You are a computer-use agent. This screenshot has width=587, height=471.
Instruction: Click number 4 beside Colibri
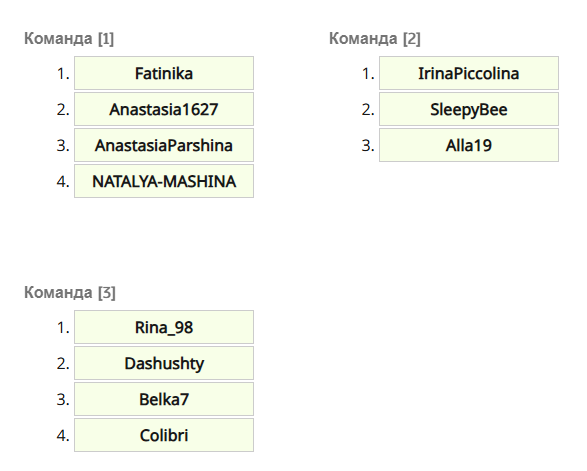click(x=63, y=435)
